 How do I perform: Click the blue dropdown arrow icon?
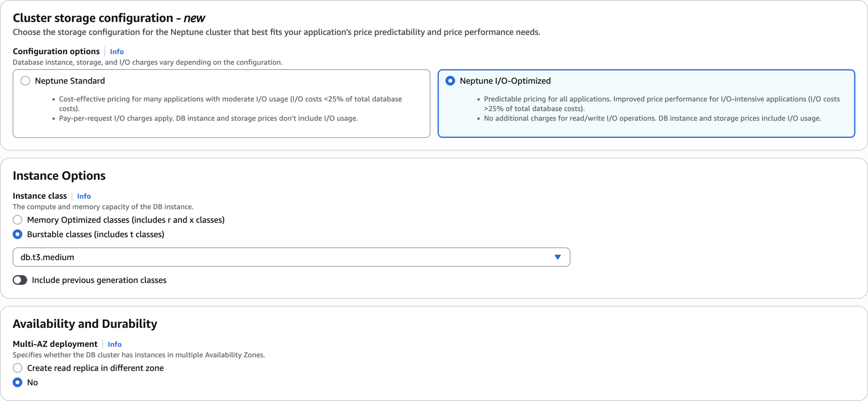click(558, 257)
